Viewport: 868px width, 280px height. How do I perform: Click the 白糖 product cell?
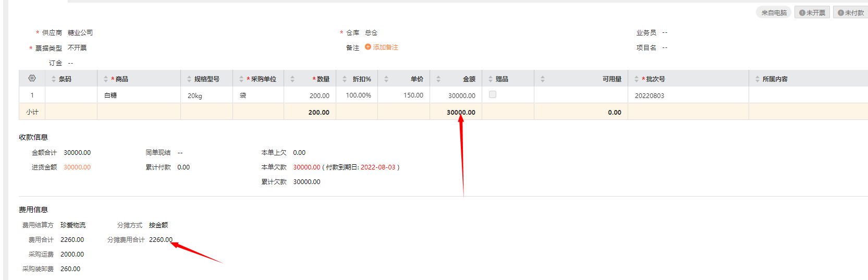pyautogui.click(x=111, y=95)
